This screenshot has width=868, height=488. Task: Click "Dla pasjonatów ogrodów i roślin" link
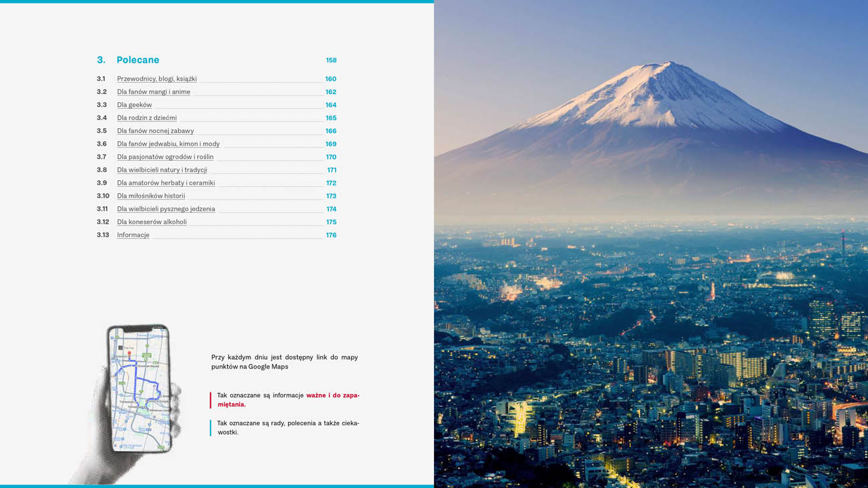point(165,157)
